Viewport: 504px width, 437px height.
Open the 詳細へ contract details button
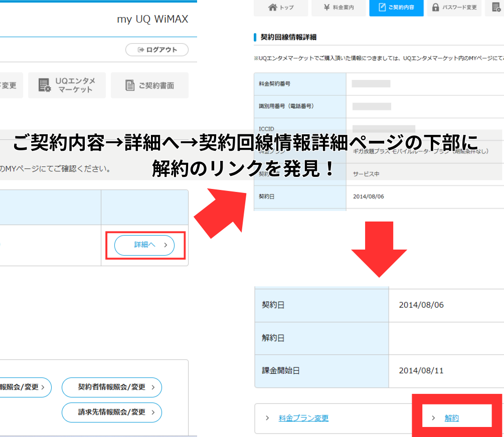(144, 245)
